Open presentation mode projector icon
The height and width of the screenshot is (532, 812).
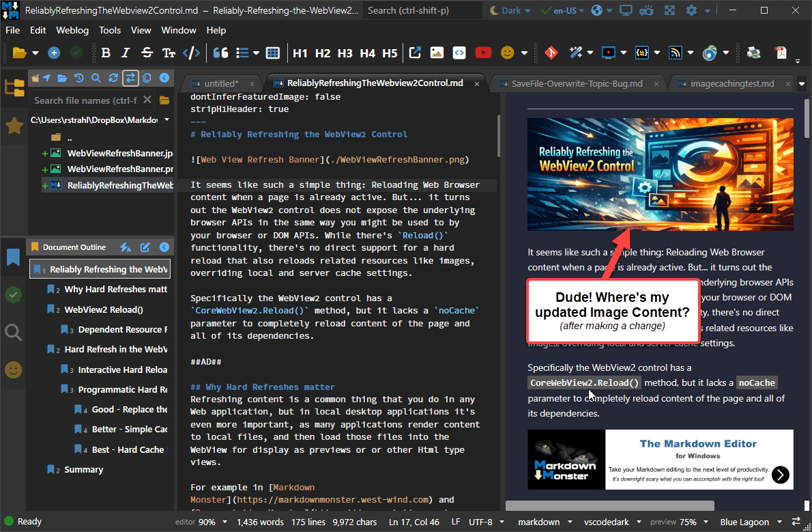646,10
